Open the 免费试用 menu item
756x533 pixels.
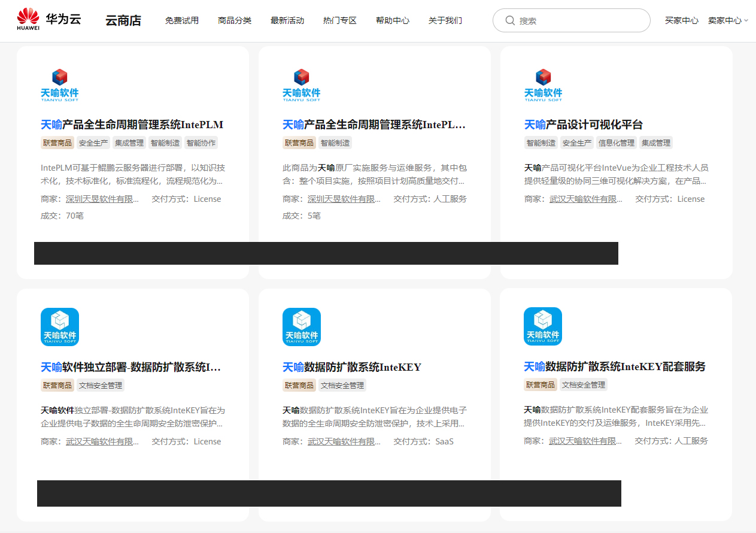[x=182, y=20]
